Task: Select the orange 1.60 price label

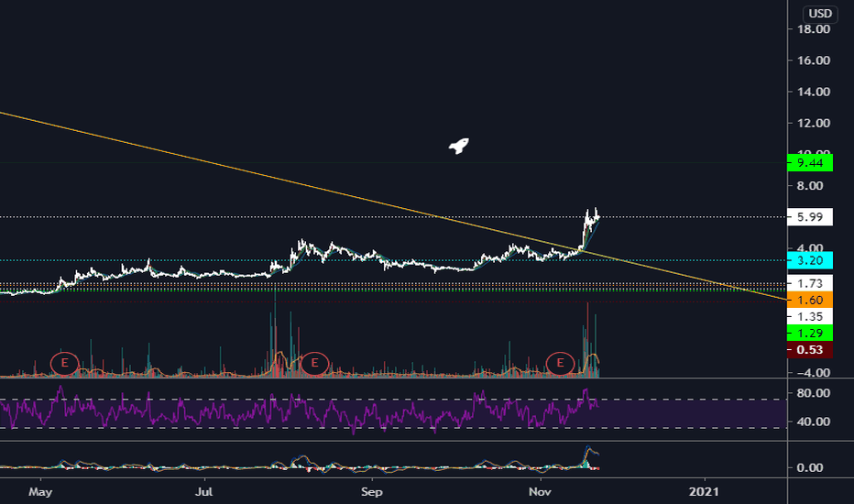Action: pos(810,300)
